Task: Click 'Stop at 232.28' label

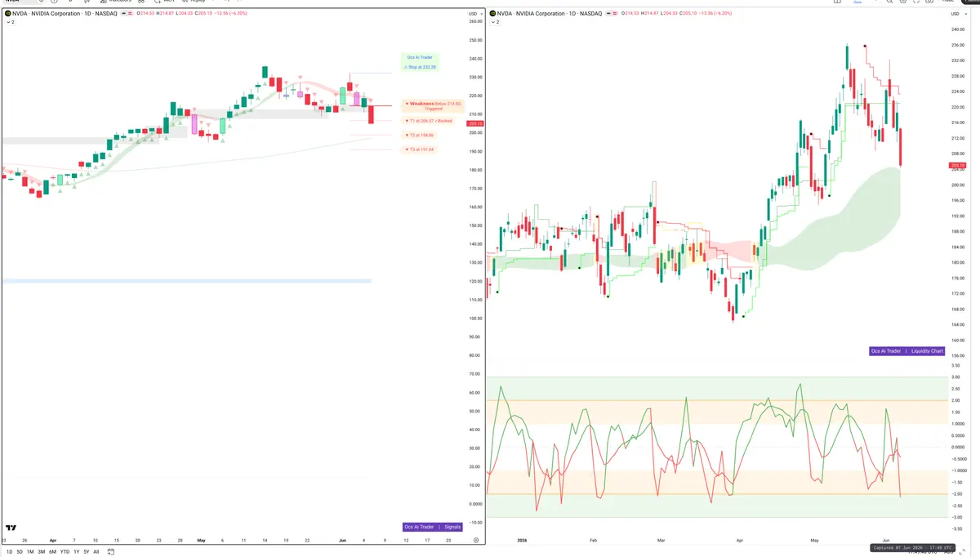Action: click(421, 67)
